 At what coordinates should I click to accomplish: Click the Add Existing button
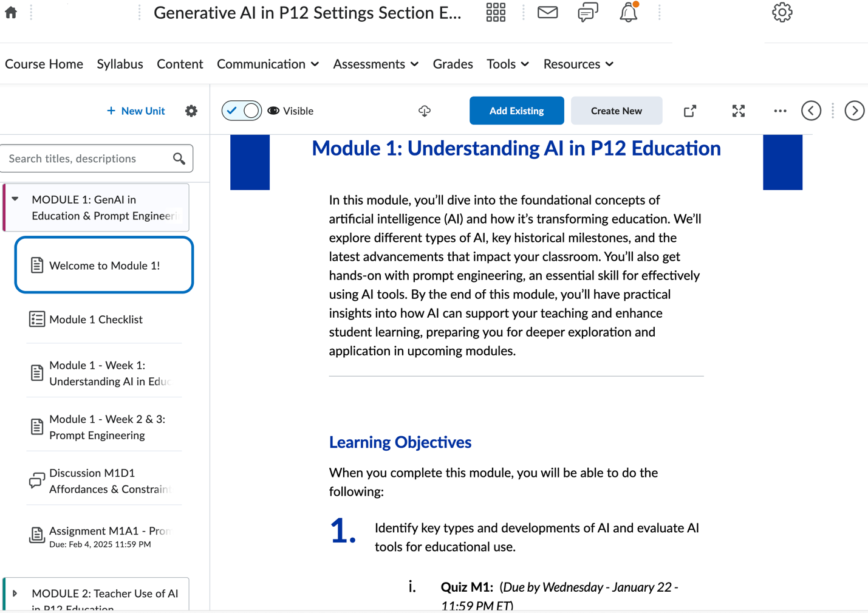tap(516, 111)
